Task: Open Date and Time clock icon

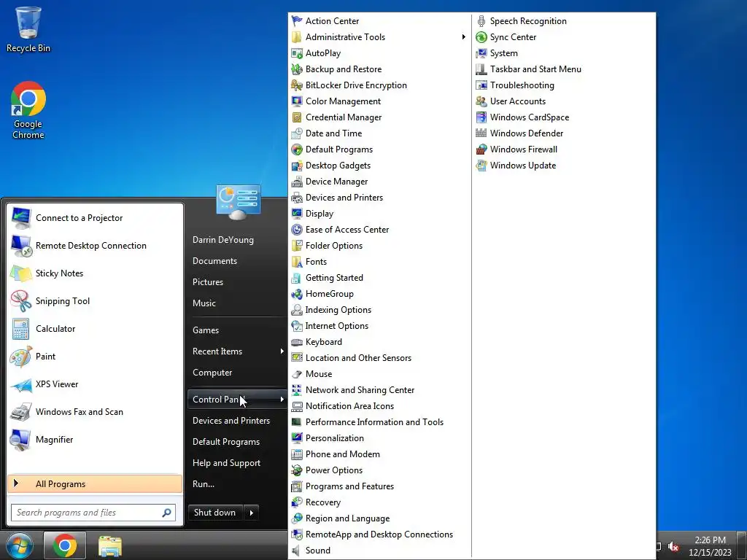Action: 297,133
